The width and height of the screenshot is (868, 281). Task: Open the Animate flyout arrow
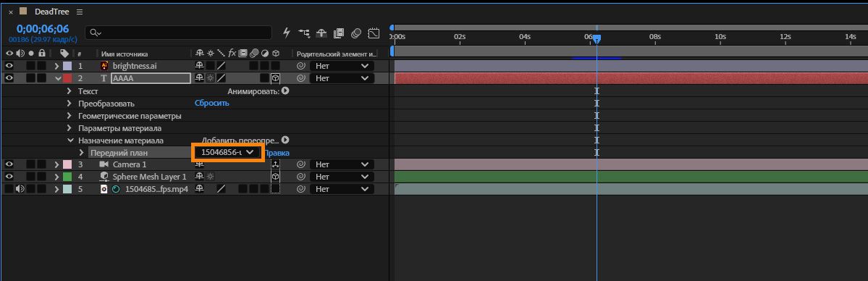click(x=285, y=91)
